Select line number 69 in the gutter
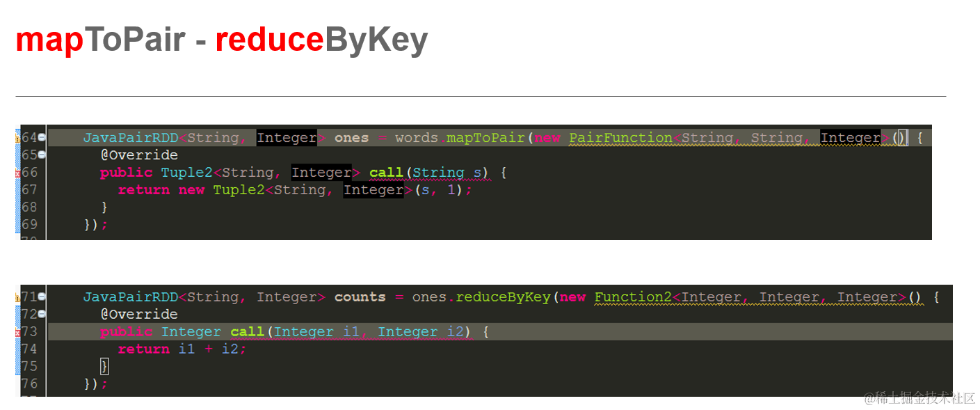 click(29, 225)
